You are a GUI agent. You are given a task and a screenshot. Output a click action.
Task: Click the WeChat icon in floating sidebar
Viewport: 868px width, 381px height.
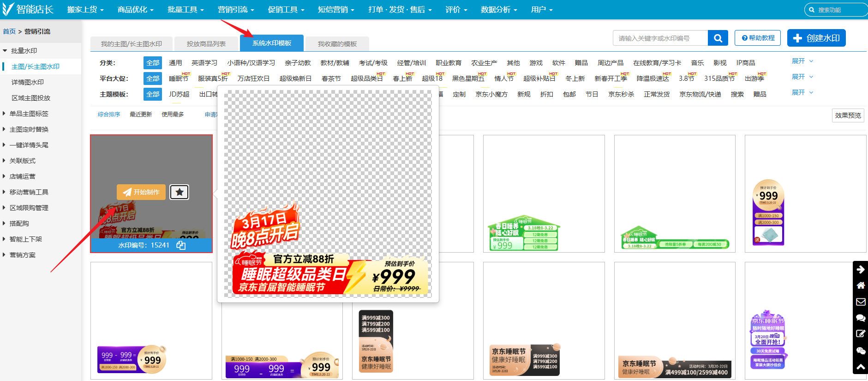[860, 351]
